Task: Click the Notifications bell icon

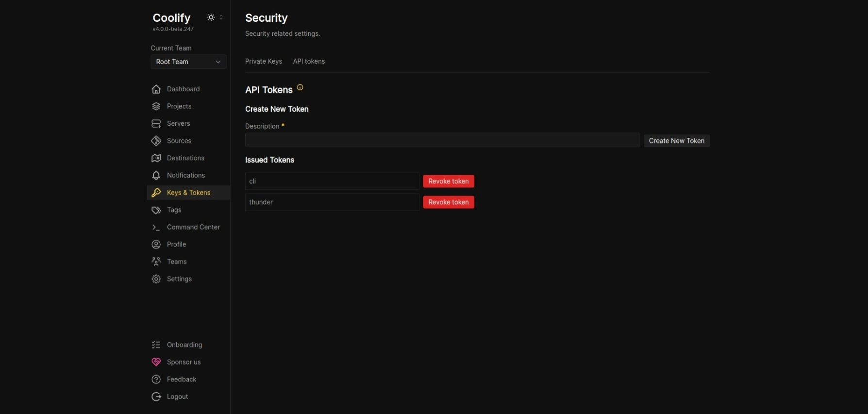Action: pyautogui.click(x=156, y=175)
